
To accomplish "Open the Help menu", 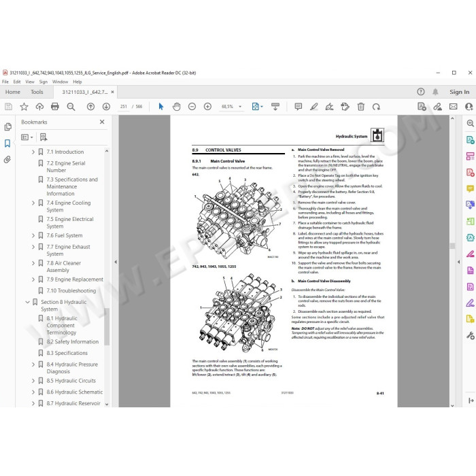I will click(x=77, y=82).
